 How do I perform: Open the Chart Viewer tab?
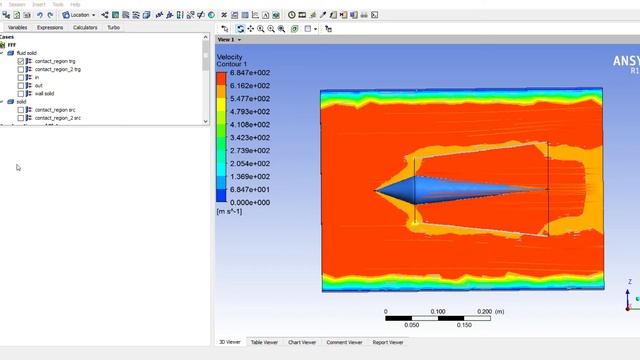click(x=302, y=342)
